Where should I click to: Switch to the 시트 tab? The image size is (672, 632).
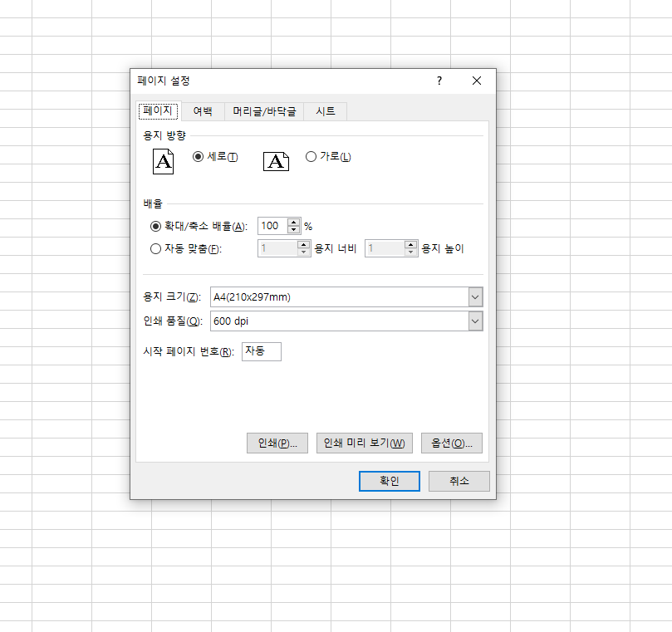326,111
